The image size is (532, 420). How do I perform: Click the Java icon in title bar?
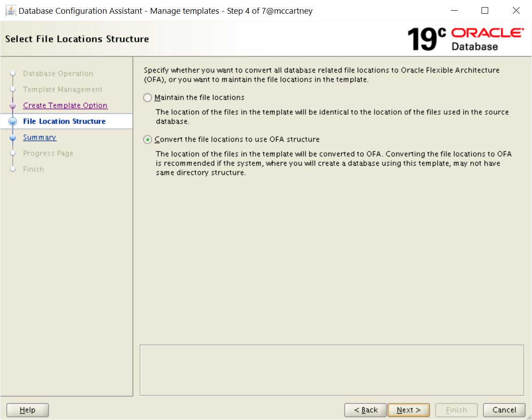tap(11, 11)
